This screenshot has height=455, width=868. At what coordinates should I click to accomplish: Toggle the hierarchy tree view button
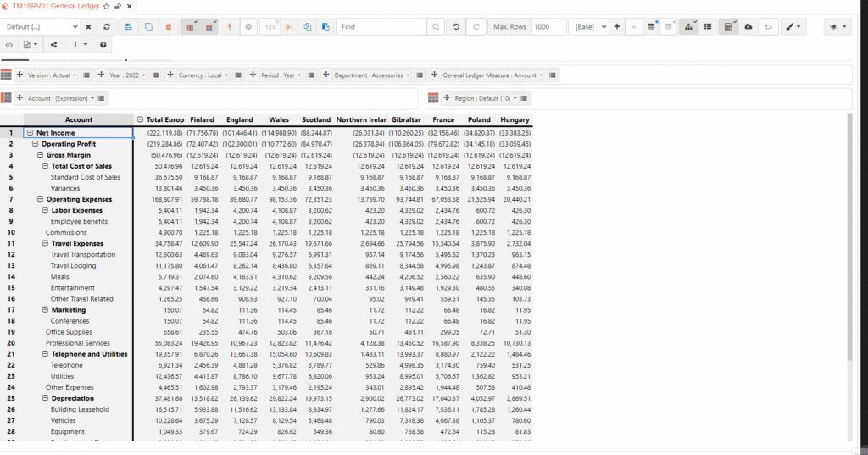687,27
